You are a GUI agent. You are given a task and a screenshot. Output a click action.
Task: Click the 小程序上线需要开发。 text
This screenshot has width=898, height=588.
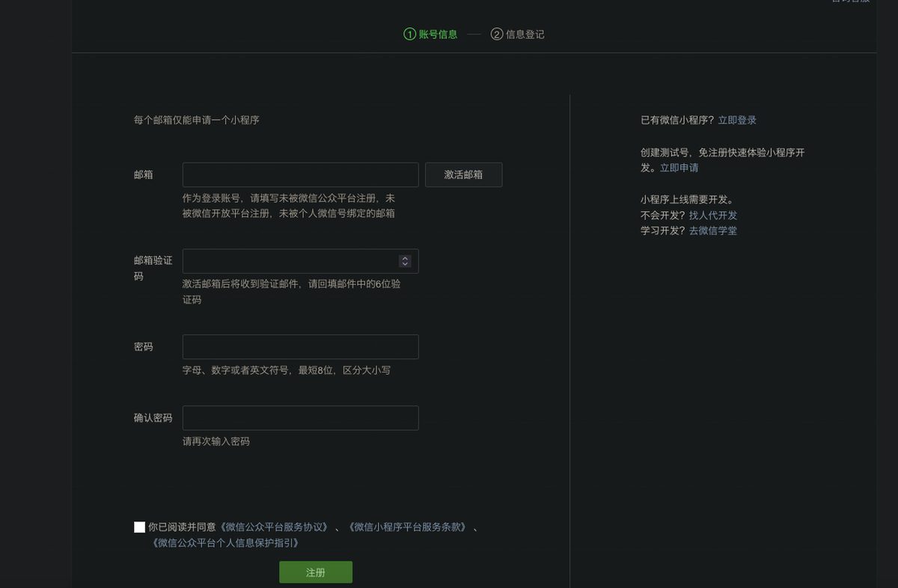coord(688,199)
